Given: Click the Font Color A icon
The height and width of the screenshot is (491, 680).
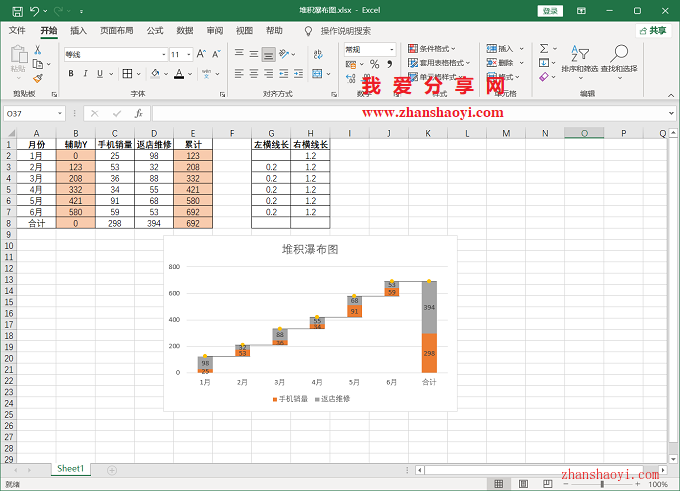Looking at the screenshot, I should click(x=179, y=74).
